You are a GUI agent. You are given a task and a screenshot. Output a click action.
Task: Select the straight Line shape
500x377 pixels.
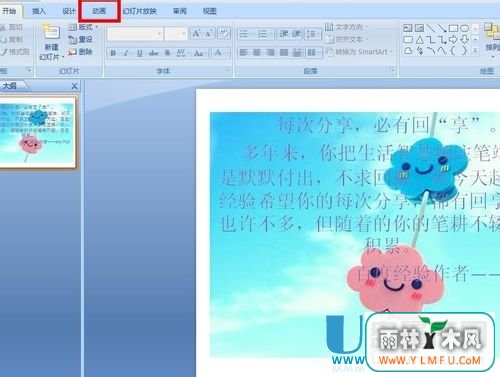[430, 28]
